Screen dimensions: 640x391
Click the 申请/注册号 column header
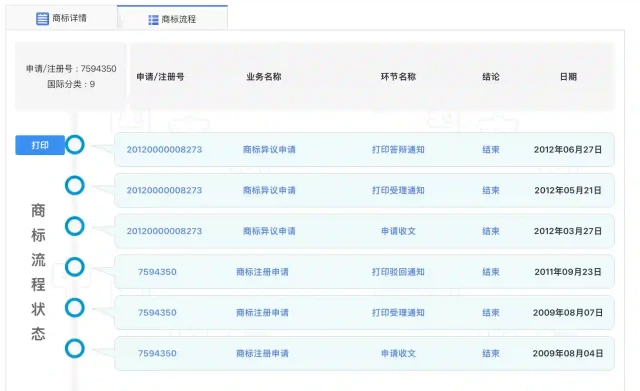point(160,77)
